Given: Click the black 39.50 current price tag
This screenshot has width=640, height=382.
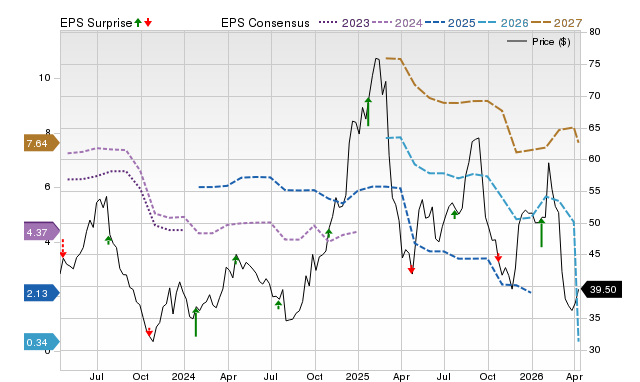Looking at the screenshot, I should [x=601, y=289].
